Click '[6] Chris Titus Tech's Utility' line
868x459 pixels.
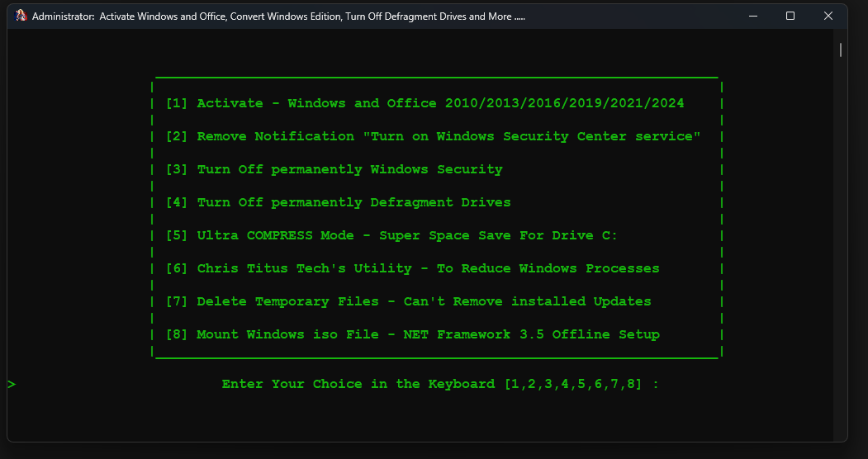coord(413,269)
